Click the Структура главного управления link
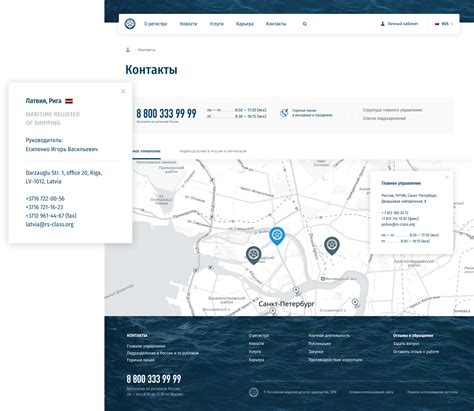This screenshot has width=474, height=411. point(392,110)
